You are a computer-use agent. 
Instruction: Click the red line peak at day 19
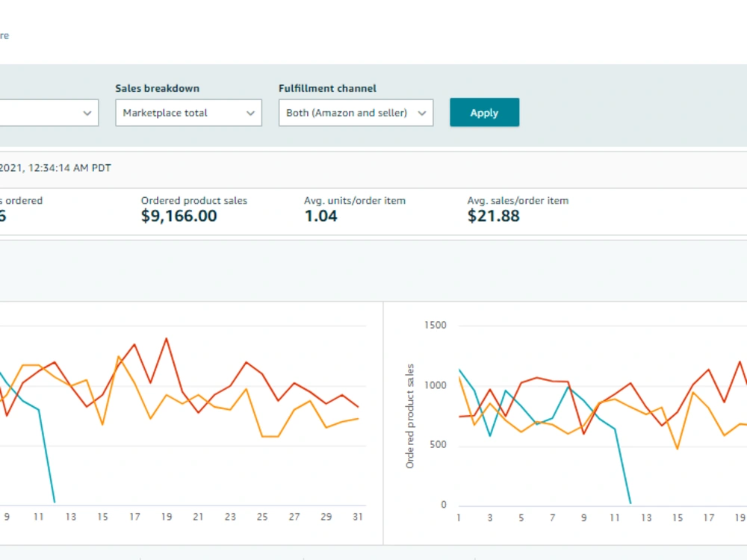(167, 338)
